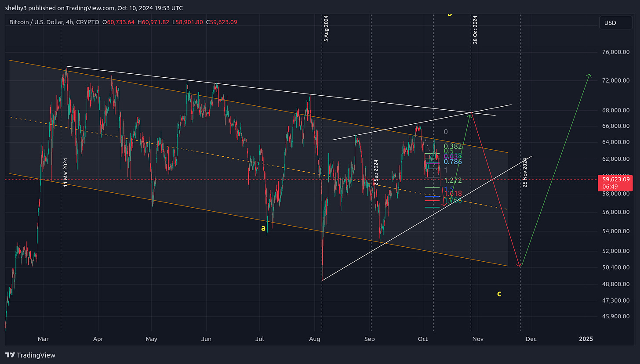Click the 54,000.00 price axis label
This screenshot has width=640, height=364.
(x=615, y=231)
